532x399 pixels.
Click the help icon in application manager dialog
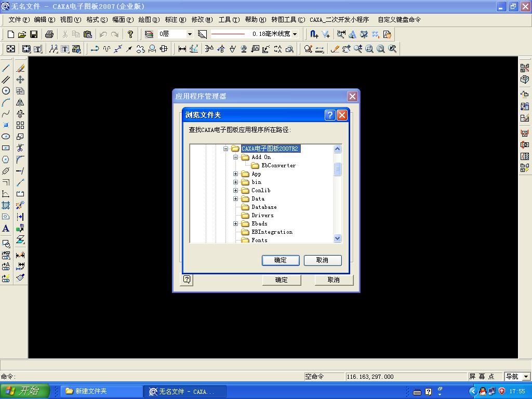(187, 280)
